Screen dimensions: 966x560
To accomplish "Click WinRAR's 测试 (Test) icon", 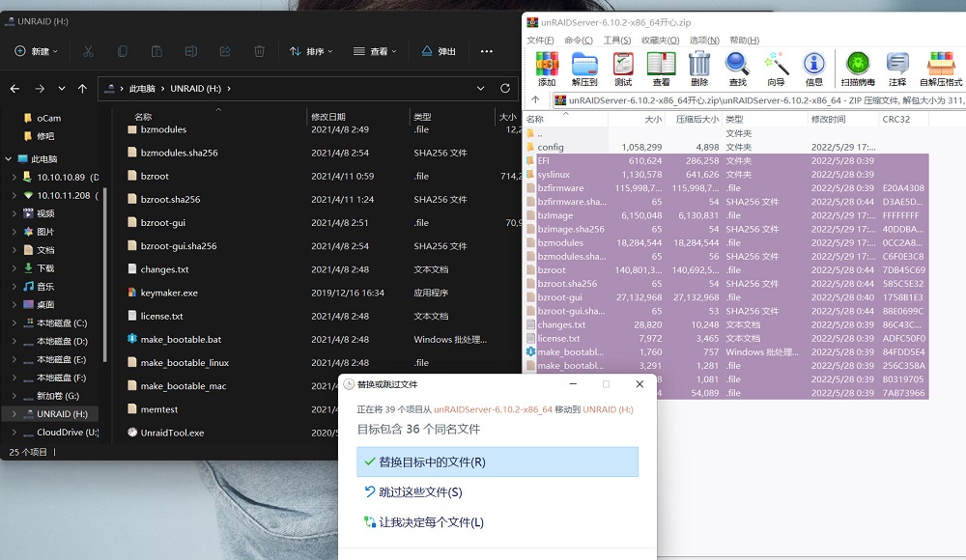I will (623, 69).
